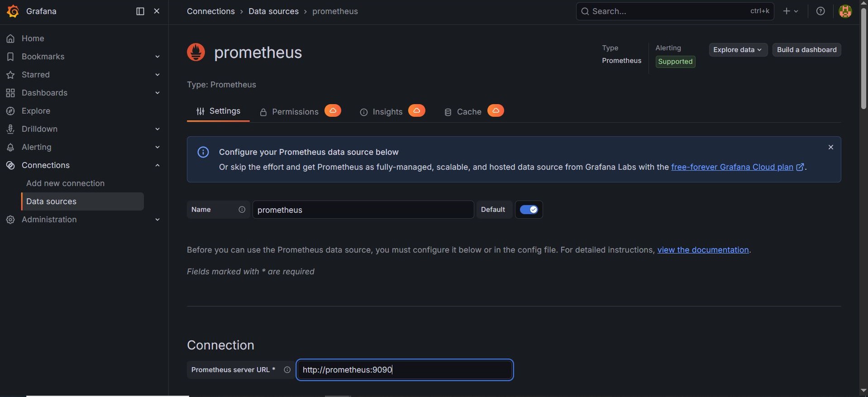Dismiss the Configure Prometheus info banner
The image size is (868, 397).
pos(831,147)
